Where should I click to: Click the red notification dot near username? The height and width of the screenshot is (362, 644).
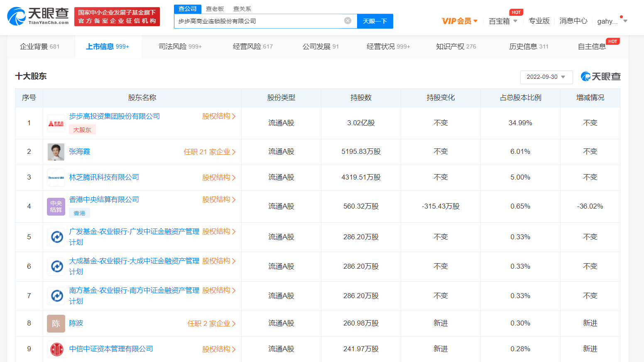point(621,17)
